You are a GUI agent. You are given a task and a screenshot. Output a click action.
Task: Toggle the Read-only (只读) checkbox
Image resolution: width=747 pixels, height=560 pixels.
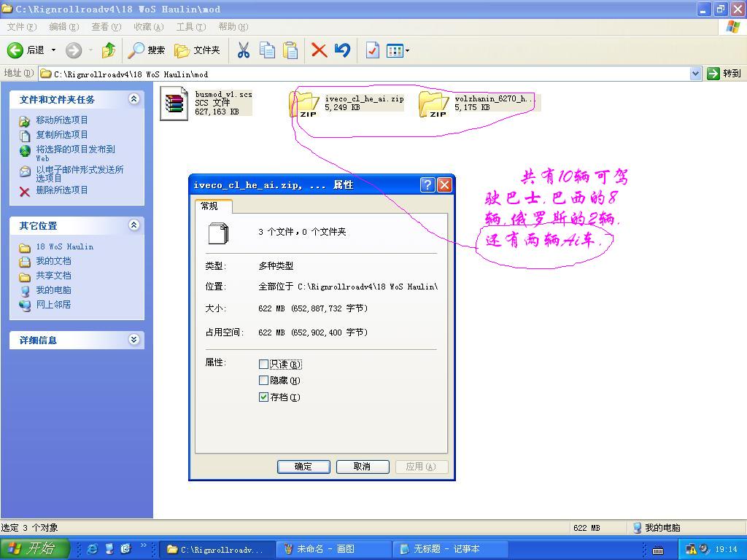click(264, 364)
